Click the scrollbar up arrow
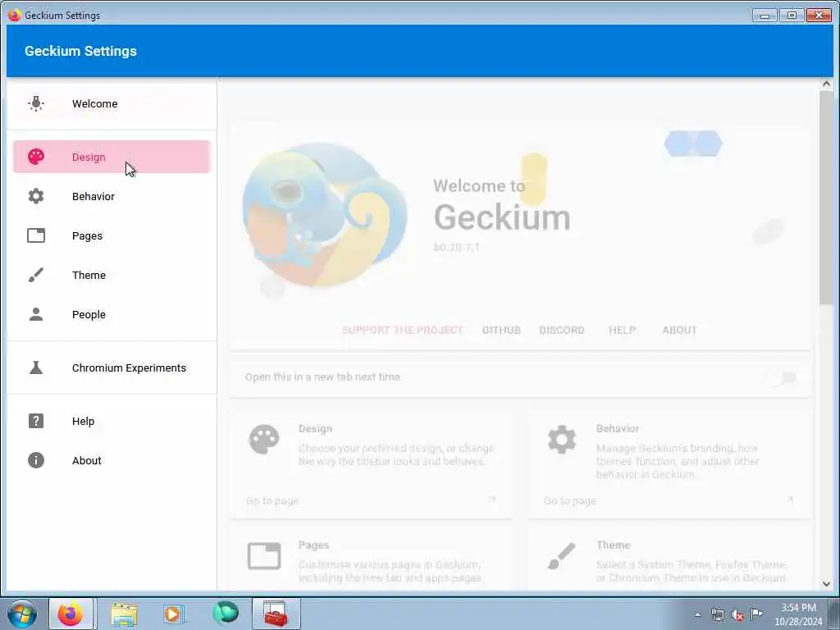The height and width of the screenshot is (630, 840). [x=826, y=84]
